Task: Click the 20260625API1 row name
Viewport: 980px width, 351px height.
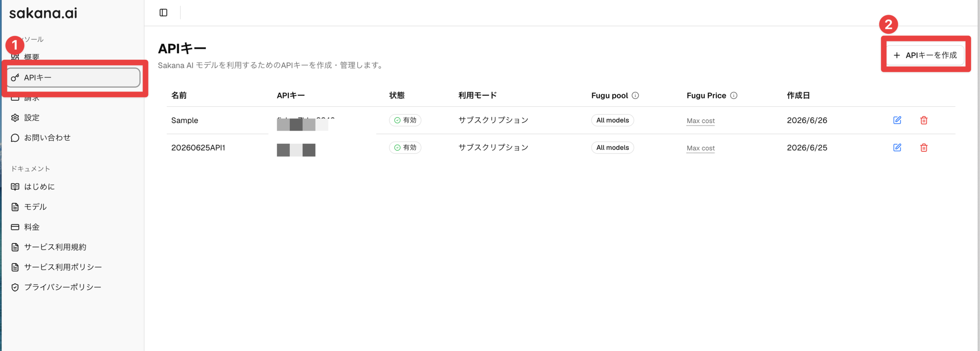Action: 198,148
